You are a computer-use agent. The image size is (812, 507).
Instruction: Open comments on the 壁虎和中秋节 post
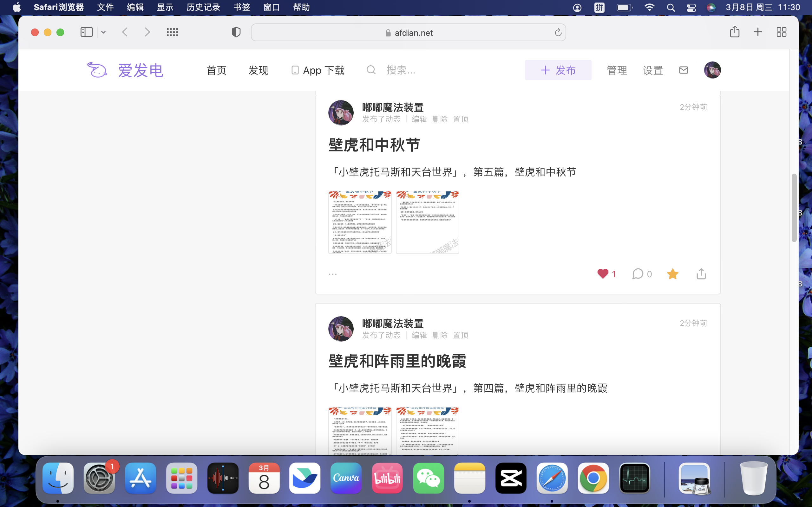point(638,273)
